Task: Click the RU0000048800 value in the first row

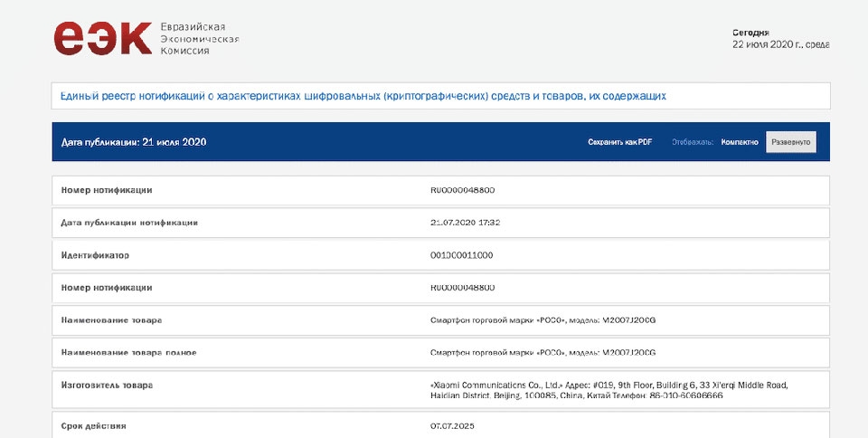Action: point(462,190)
